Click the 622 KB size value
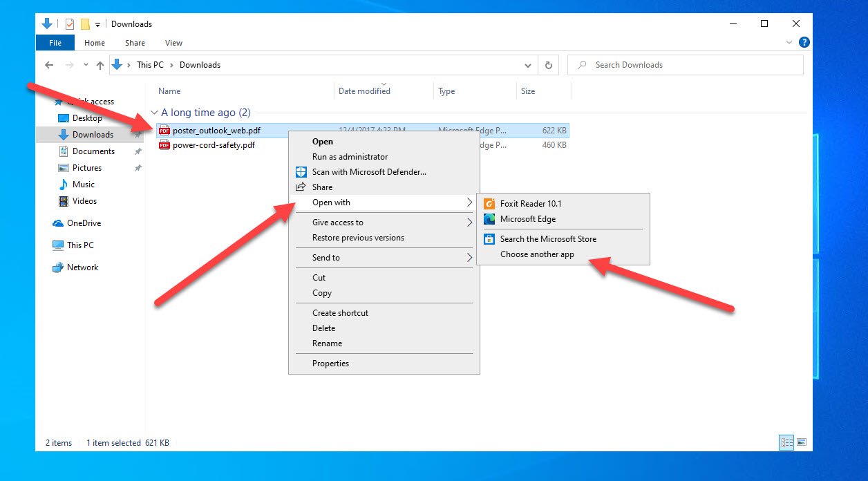Image resolution: width=868 pixels, height=481 pixels. pos(554,131)
